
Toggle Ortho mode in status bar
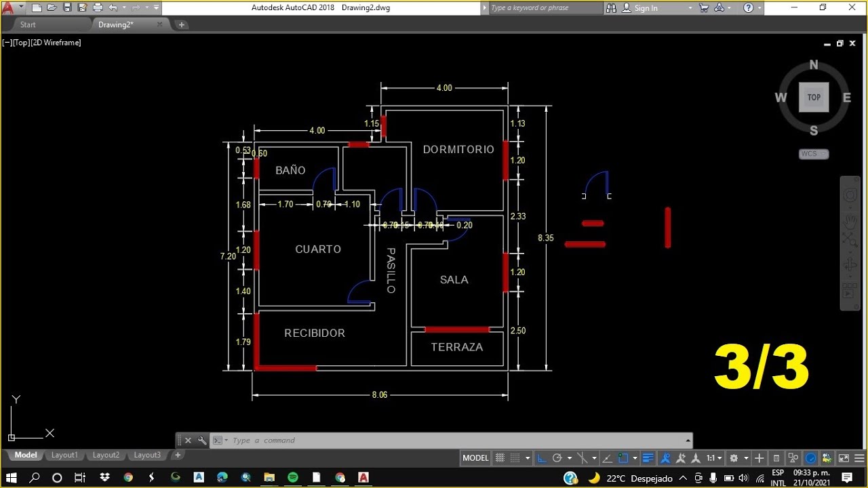[542, 458]
